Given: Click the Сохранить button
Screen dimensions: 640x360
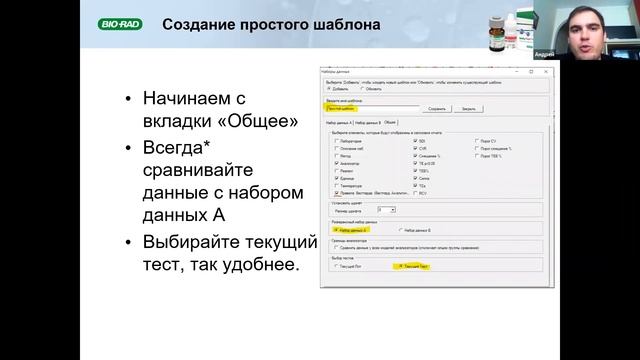Looking at the screenshot, I should 437,109.
